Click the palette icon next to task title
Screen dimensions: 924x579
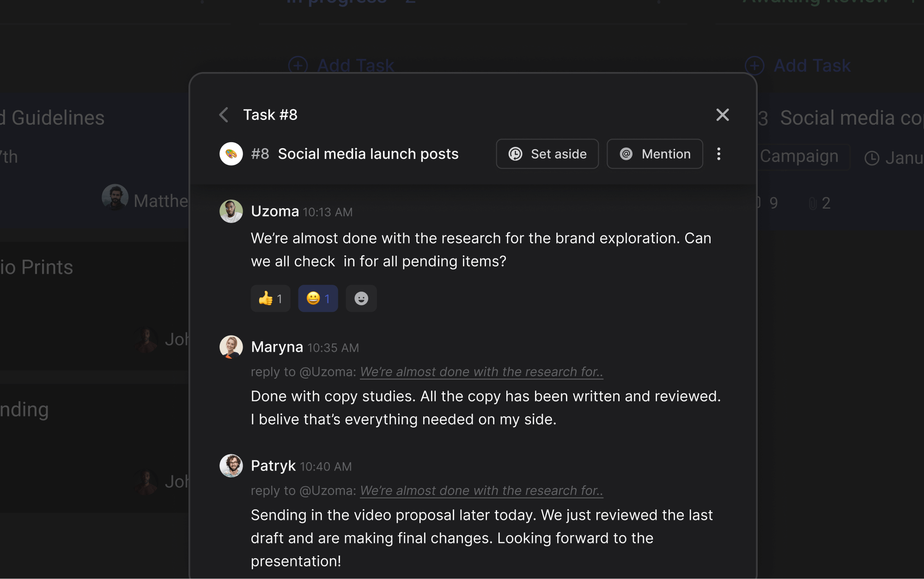231,154
